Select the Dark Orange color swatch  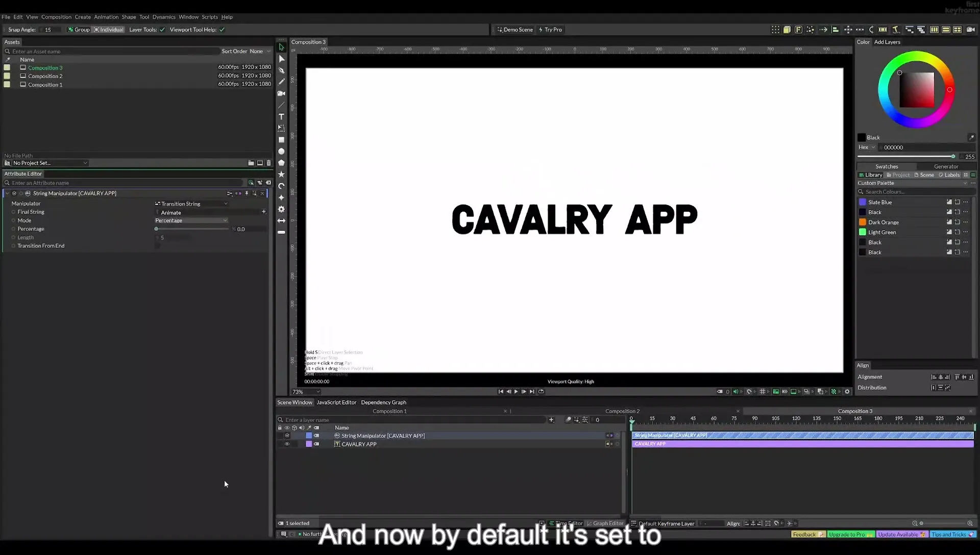tap(863, 222)
